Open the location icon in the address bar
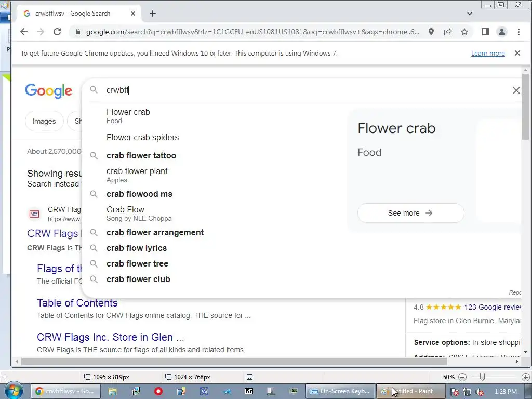The image size is (532, 399). (431, 32)
